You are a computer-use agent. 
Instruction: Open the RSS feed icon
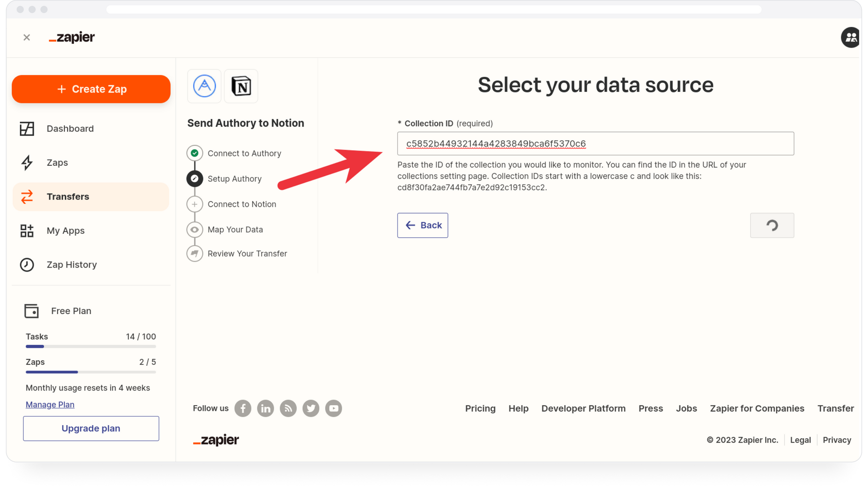coord(288,408)
